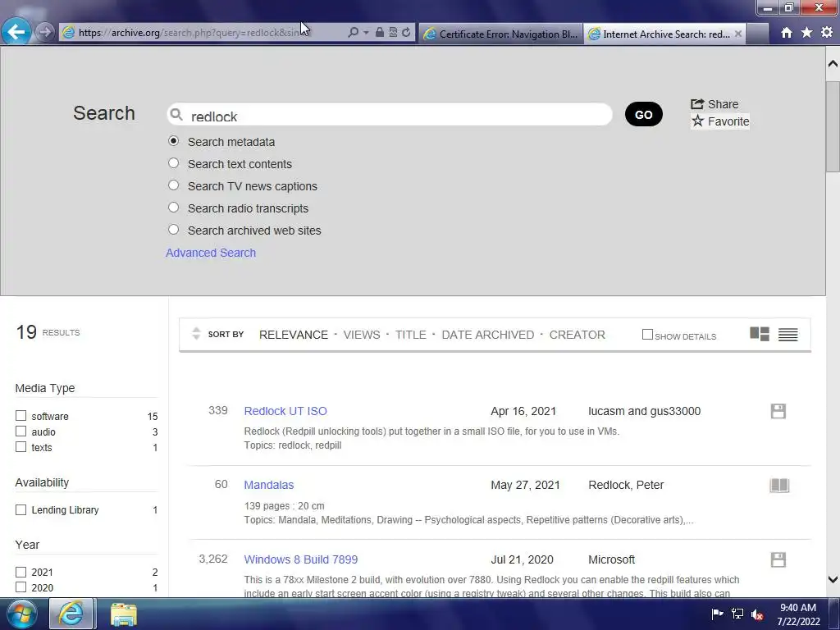Open the browser Home icon
The image size is (840, 630).
point(787,33)
